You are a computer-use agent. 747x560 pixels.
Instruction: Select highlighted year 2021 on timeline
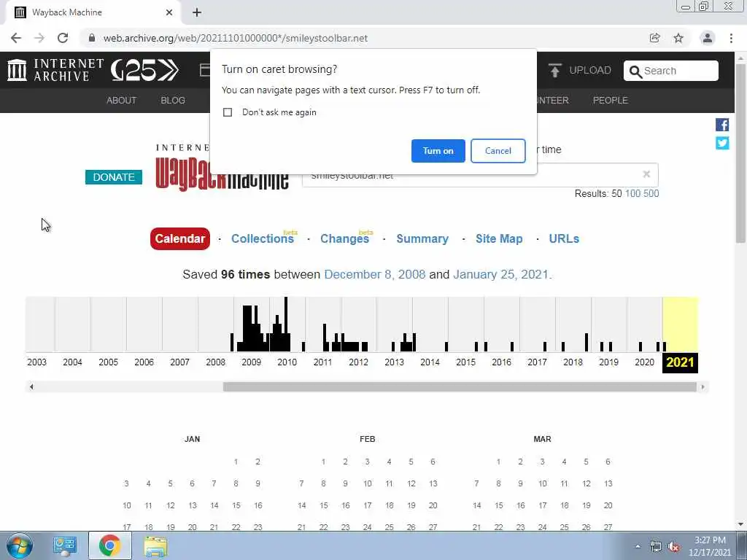click(680, 363)
